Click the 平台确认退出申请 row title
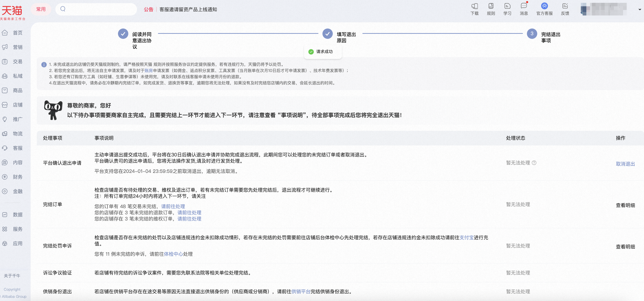The image size is (644, 301). tap(62, 163)
